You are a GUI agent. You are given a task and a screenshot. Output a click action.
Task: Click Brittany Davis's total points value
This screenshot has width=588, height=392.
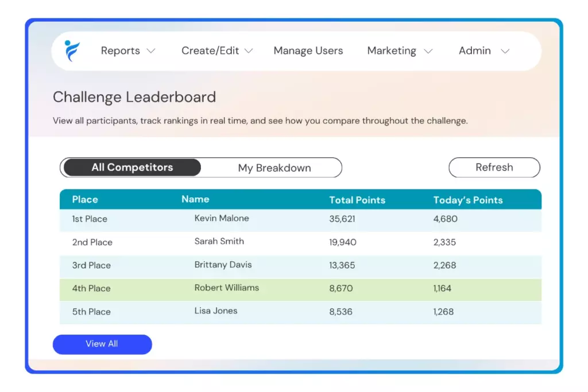click(x=342, y=265)
